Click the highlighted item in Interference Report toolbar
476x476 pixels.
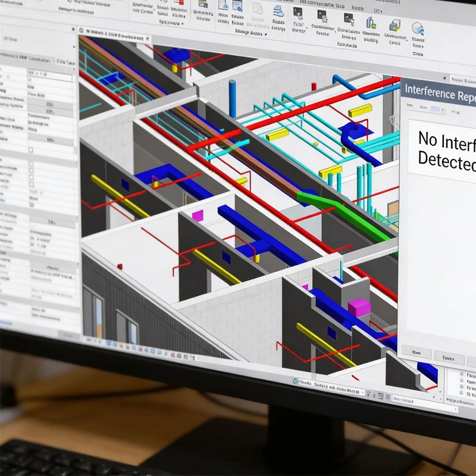(436, 109)
